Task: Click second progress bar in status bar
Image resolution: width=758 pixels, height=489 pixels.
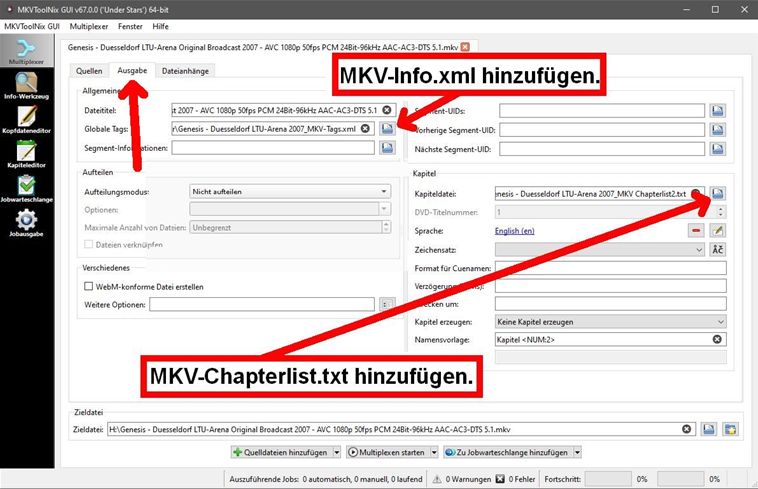Action: click(x=680, y=479)
